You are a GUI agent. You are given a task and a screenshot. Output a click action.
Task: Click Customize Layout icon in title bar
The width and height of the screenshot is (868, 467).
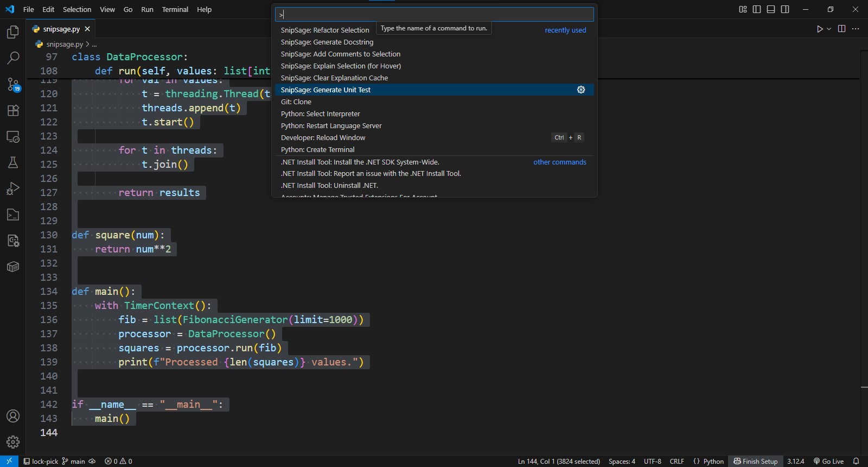pos(743,9)
